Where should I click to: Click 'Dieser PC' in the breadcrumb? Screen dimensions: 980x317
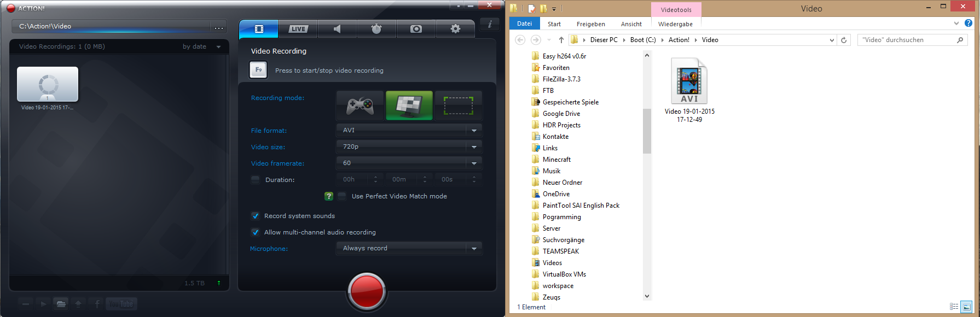[x=604, y=40]
